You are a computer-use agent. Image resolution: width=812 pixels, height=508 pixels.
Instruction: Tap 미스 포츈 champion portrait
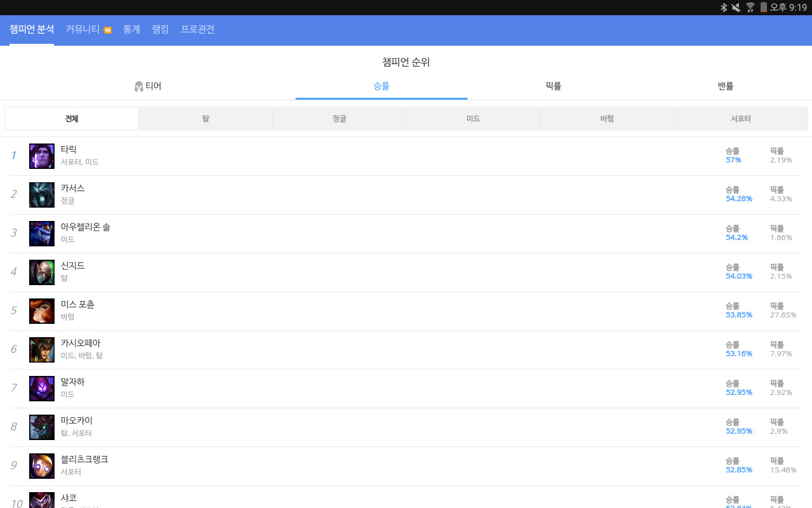tap(42, 311)
